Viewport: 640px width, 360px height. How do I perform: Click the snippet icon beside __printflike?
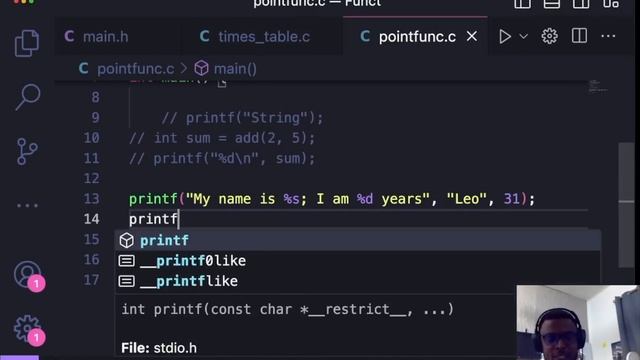[127, 281]
